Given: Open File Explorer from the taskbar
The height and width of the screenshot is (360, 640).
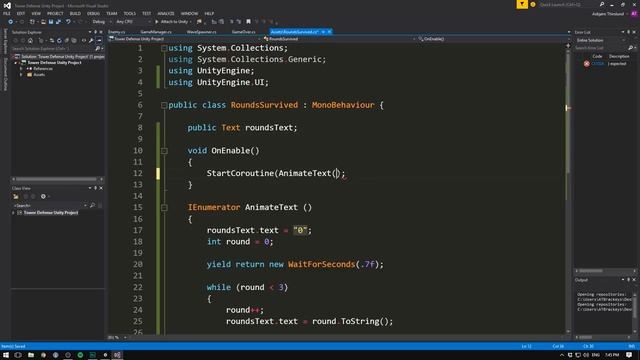Looking at the screenshot, I should [31, 355].
